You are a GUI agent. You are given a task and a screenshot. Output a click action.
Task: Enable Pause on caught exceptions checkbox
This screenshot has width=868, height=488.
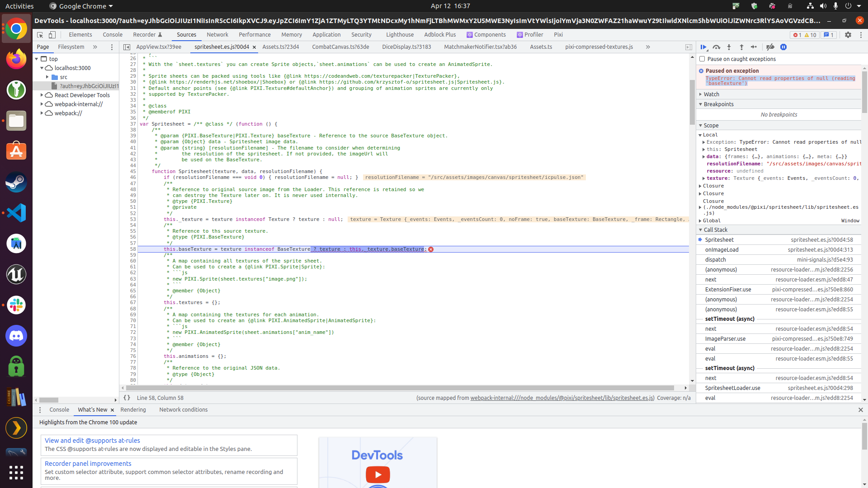(702, 59)
